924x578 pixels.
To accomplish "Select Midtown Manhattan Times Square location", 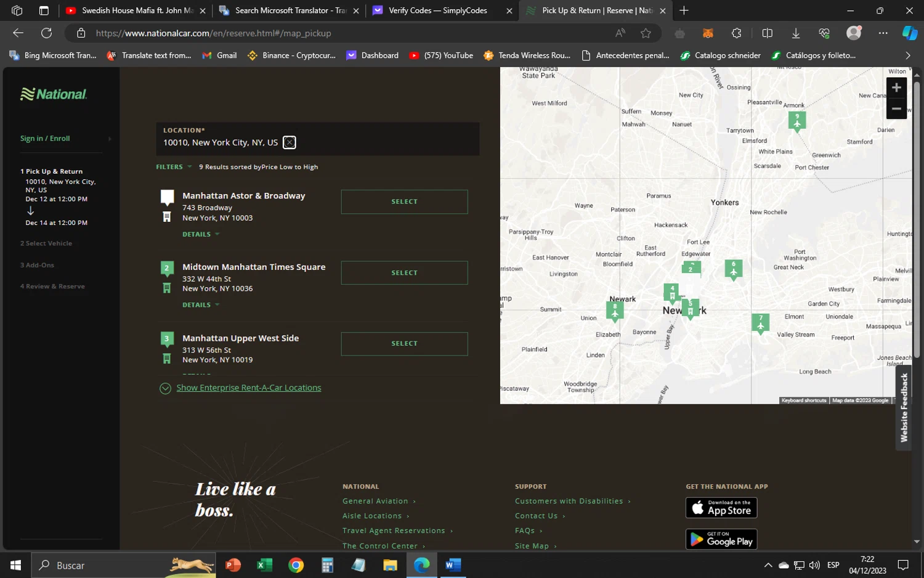I will click(x=404, y=273).
